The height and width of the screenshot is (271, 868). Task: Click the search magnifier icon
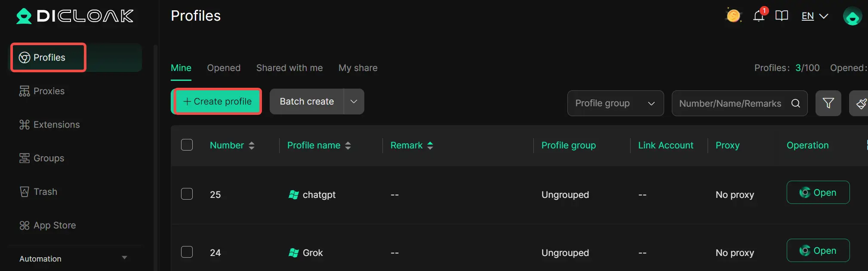(x=796, y=103)
